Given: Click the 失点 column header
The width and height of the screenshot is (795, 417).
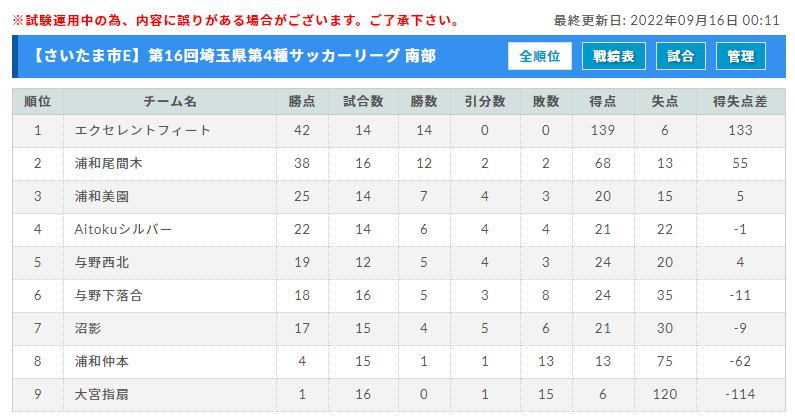Looking at the screenshot, I should (x=665, y=101).
